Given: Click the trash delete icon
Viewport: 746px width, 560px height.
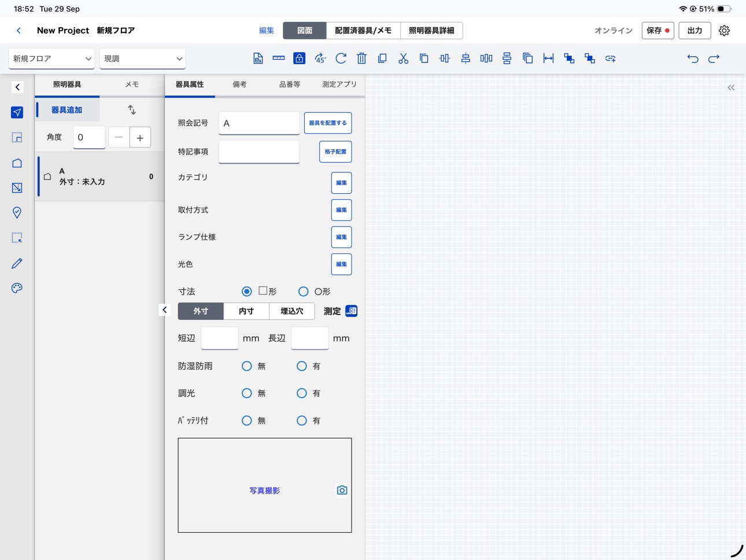Looking at the screenshot, I should 361,58.
